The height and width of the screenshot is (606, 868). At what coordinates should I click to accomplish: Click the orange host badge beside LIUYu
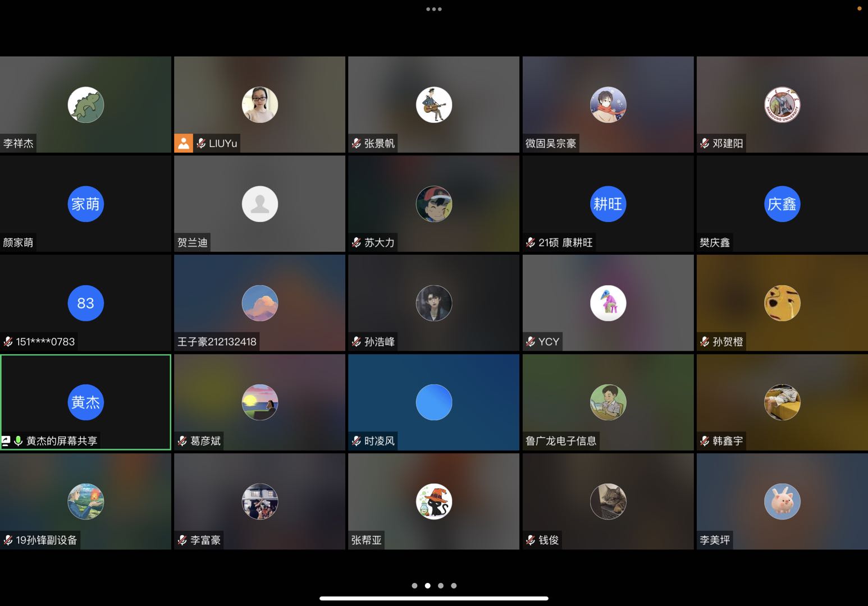click(x=184, y=144)
